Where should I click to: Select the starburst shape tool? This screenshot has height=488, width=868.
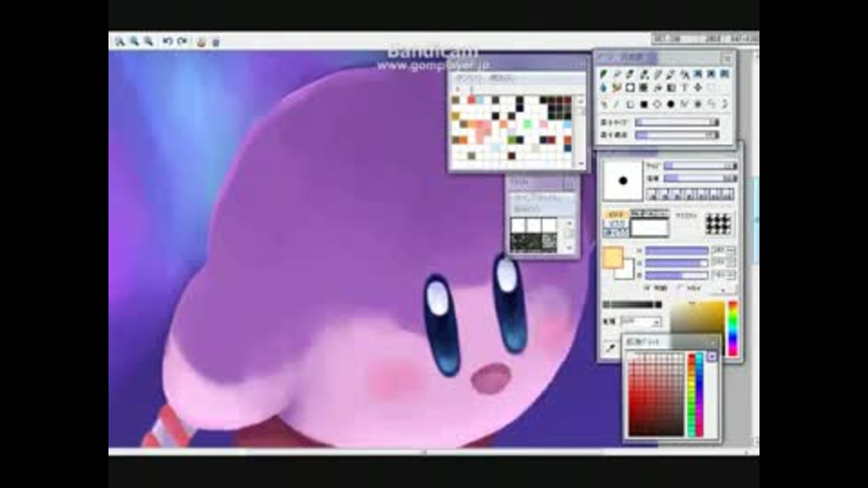click(698, 104)
